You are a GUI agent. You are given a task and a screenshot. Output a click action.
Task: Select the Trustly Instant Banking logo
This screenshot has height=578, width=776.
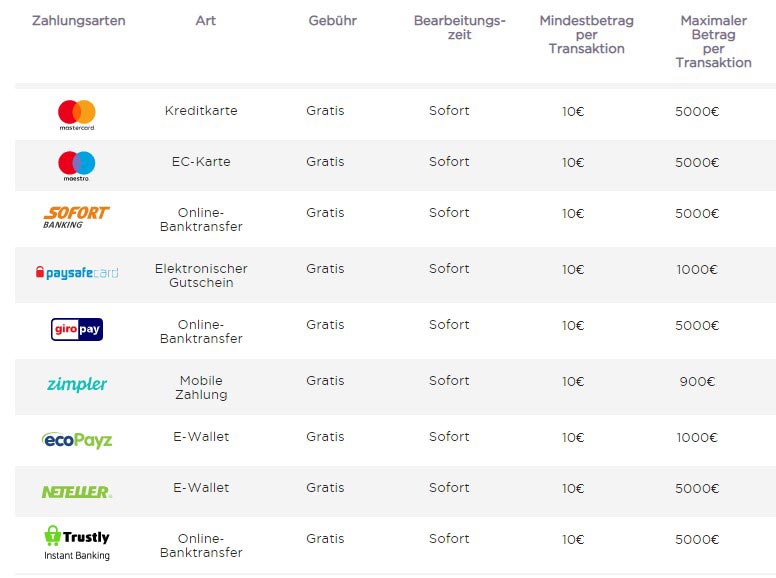click(x=77, y=544)
